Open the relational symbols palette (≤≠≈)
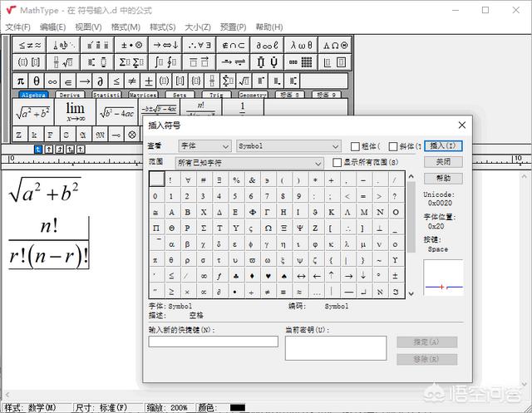 [30, 45]
